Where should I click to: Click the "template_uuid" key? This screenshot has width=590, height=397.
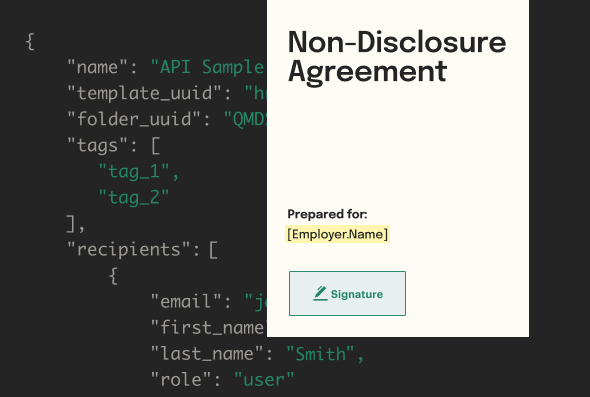point(145,93)
